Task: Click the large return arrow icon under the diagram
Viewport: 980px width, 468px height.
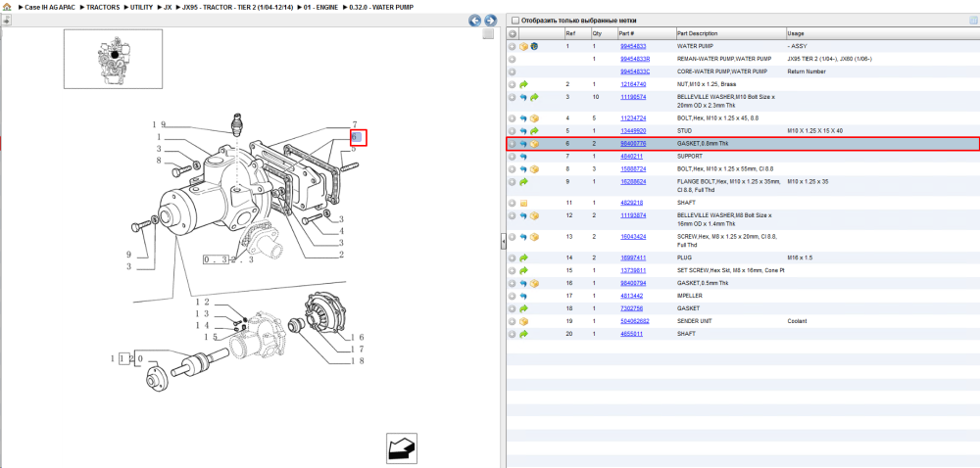Action: (x=401, y=448)
